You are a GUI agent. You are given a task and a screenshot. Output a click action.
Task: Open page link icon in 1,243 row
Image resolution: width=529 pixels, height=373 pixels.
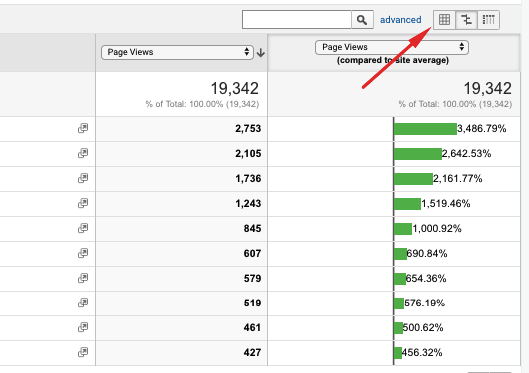pos(83,203)
